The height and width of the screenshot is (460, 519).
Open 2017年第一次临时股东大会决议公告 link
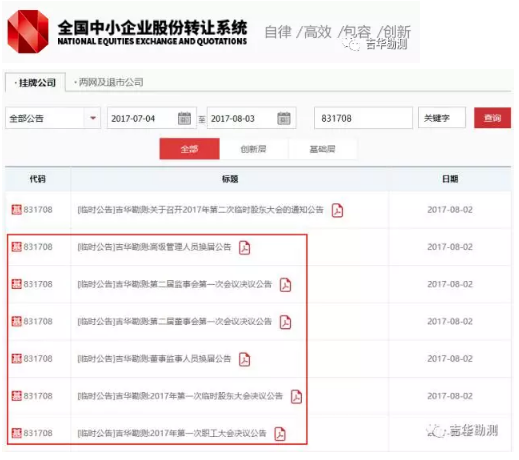180,396
